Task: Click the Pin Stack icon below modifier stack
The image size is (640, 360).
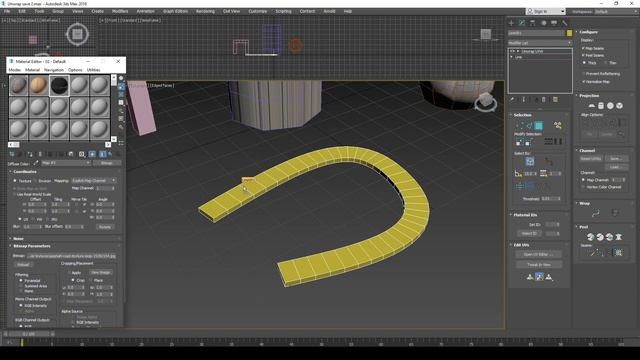Action: pos(512,100)
